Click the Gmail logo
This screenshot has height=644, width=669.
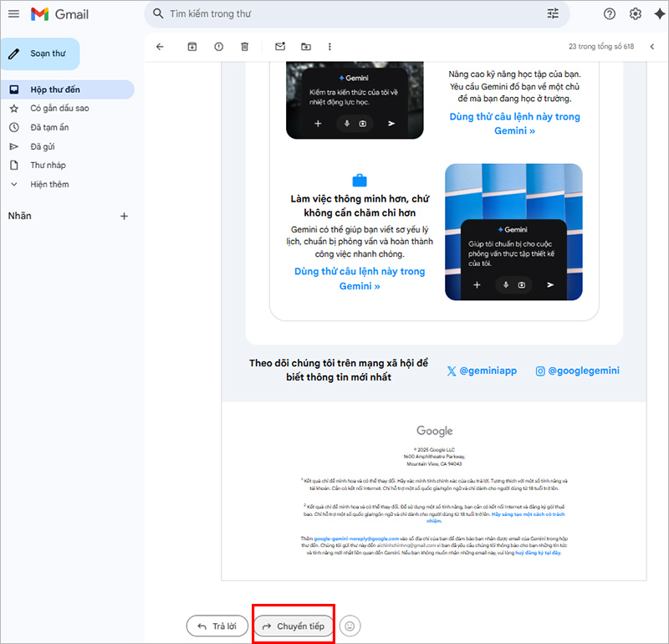click(x=59, y=14)
